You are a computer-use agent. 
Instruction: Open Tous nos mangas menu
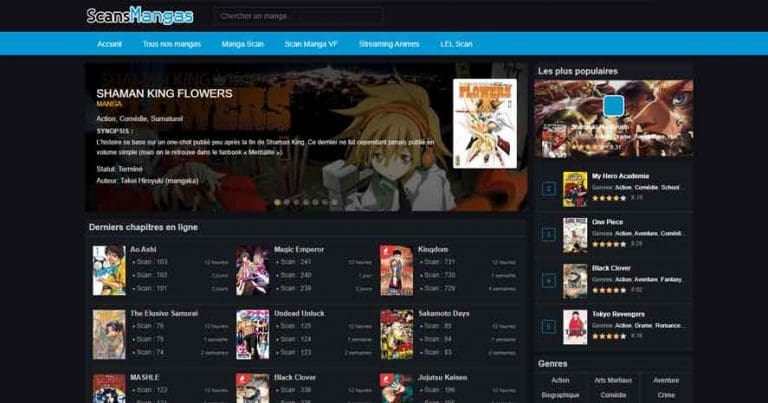click(x=171, y=44)
